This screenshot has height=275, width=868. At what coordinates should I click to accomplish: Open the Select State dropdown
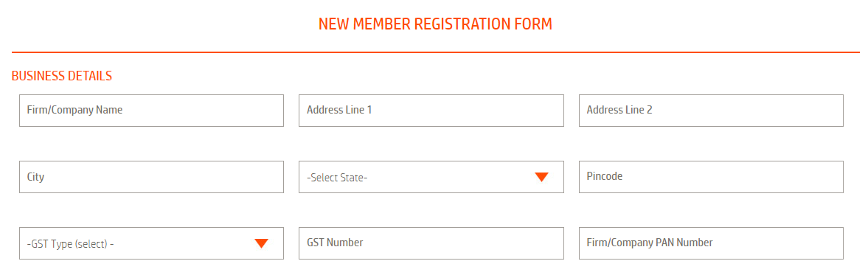coord(431,177)
